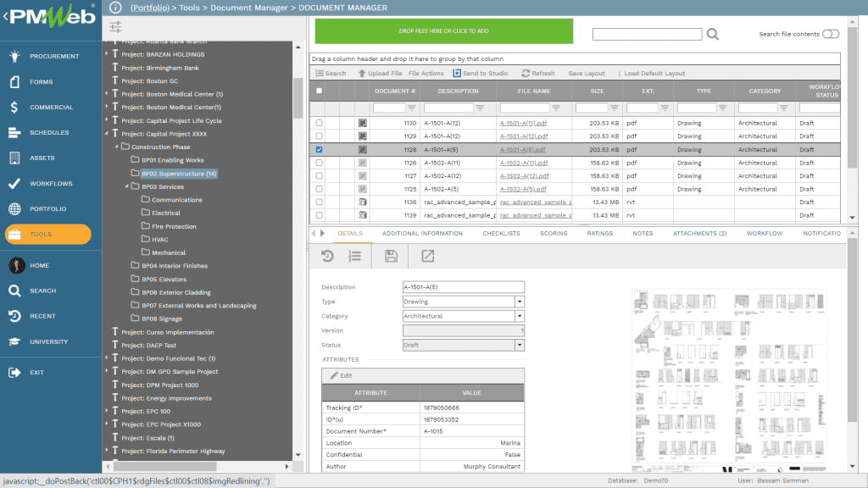Check the select-all header checkbox
The width and height of the screenshot is (868, 488).
click(319, 91)
